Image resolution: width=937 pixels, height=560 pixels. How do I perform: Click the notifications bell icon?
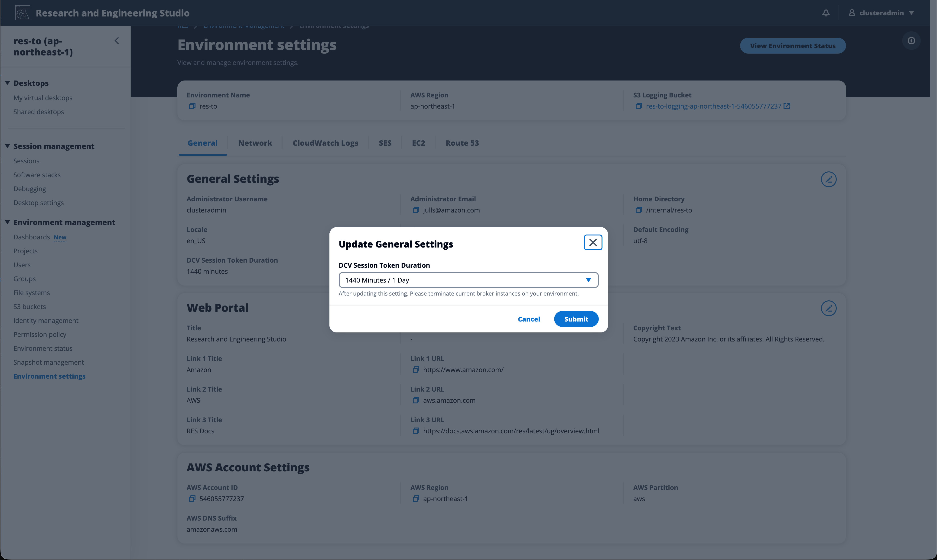(x=826, y=13)
